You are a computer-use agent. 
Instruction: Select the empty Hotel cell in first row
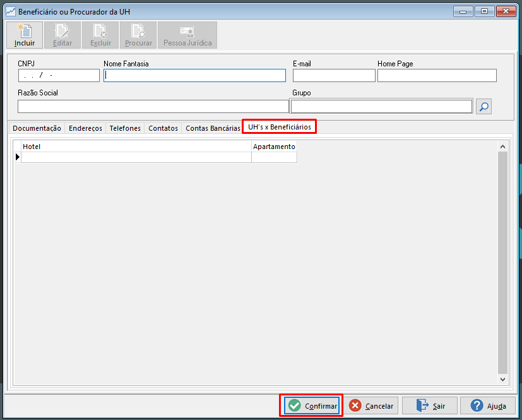pyautogui.click(x=136, y=157)
